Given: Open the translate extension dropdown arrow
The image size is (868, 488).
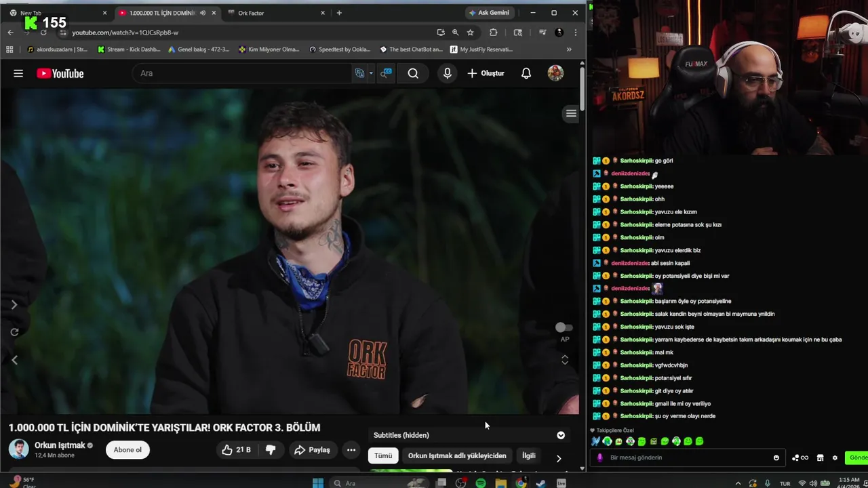Looking at the screenshot, I should 371,73.
